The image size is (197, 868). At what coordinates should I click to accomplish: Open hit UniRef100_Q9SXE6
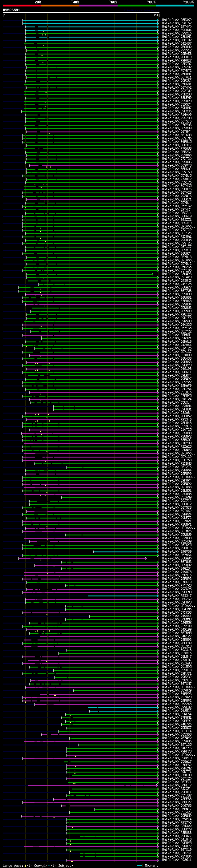pos(176,33)
